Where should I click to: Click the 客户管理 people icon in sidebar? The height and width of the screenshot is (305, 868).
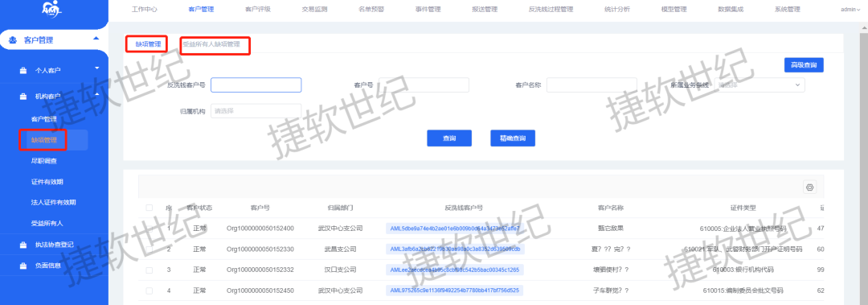pos(12,40)
